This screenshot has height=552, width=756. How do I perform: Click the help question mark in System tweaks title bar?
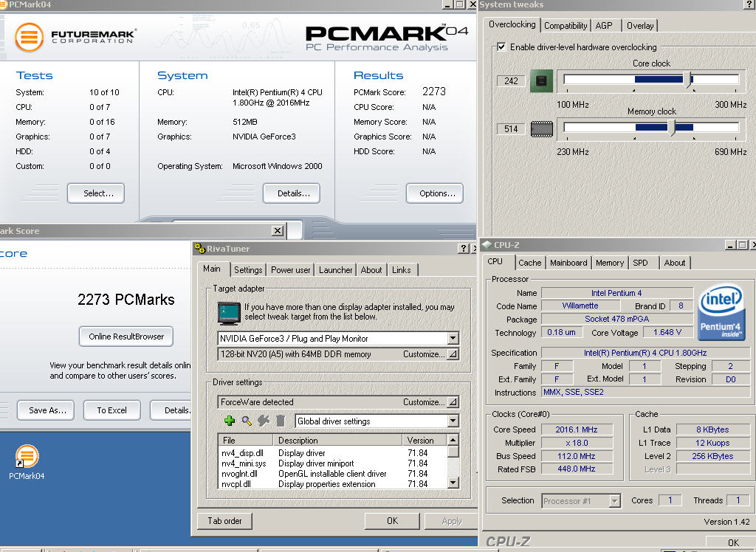[750, 5]
